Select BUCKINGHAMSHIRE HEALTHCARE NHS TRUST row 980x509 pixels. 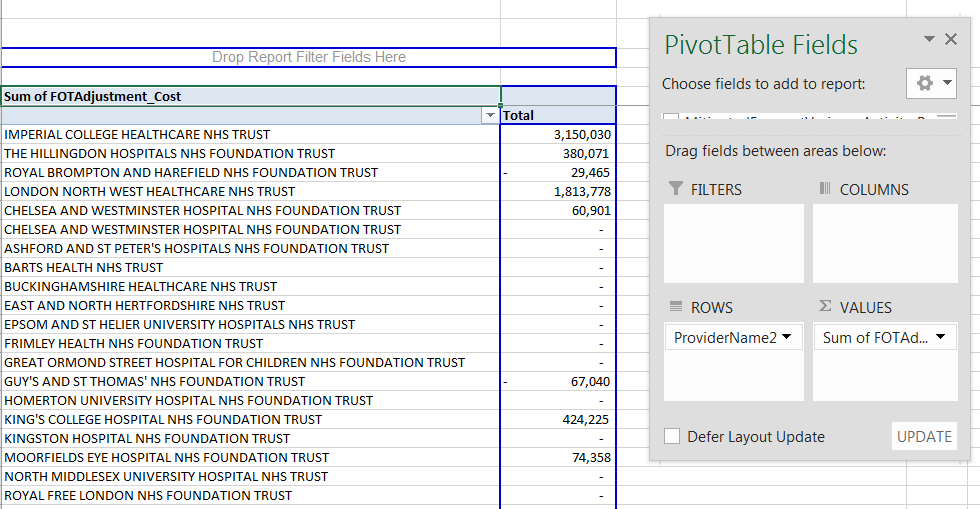pyautogui.click(x=251, y=286)
